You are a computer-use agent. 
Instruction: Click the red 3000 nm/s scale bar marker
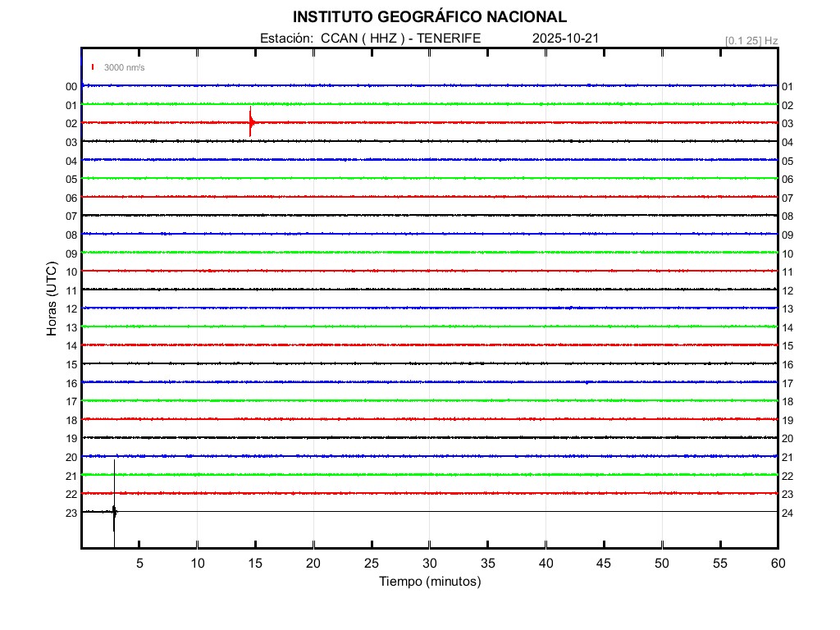click(x=94, y=67)
